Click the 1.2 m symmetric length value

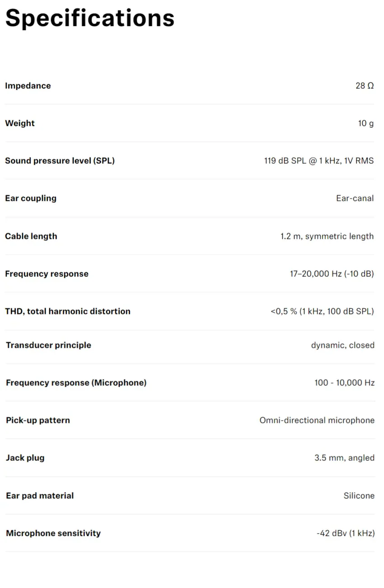[x=327, y=236]
